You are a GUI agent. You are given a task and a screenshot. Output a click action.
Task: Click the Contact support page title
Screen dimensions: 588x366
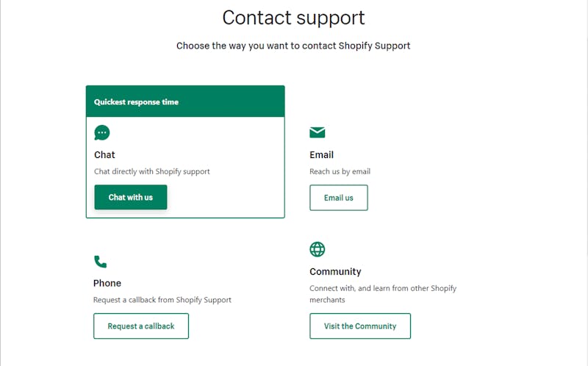[293, 18]
